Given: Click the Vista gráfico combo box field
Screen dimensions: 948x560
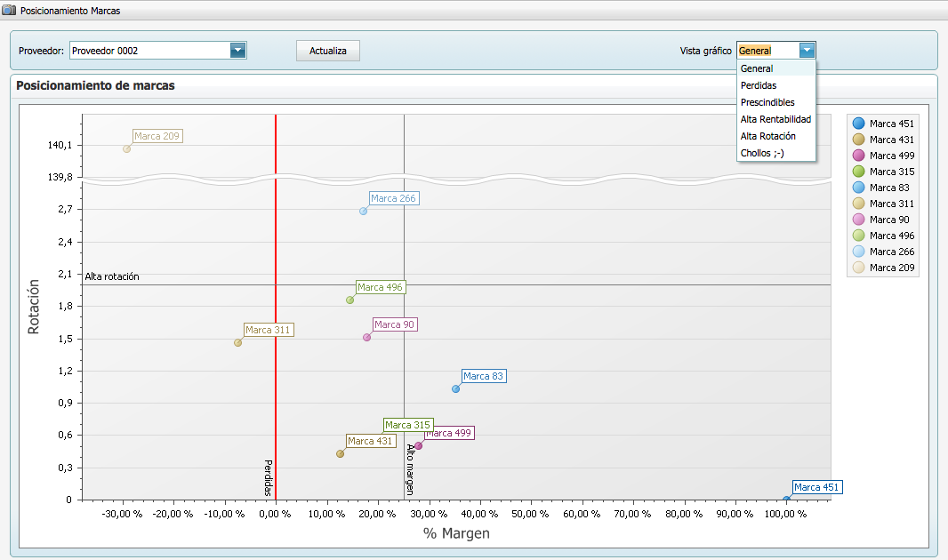Looking at the screenshot, I should pyautogui.click(x=767, y=51).
